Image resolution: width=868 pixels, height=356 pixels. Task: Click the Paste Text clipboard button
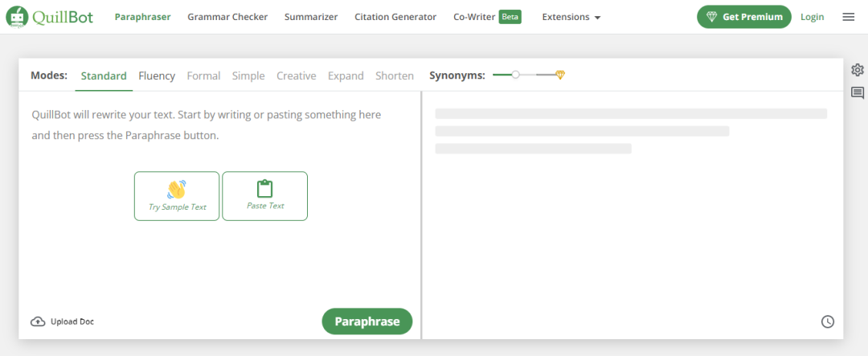264,196
